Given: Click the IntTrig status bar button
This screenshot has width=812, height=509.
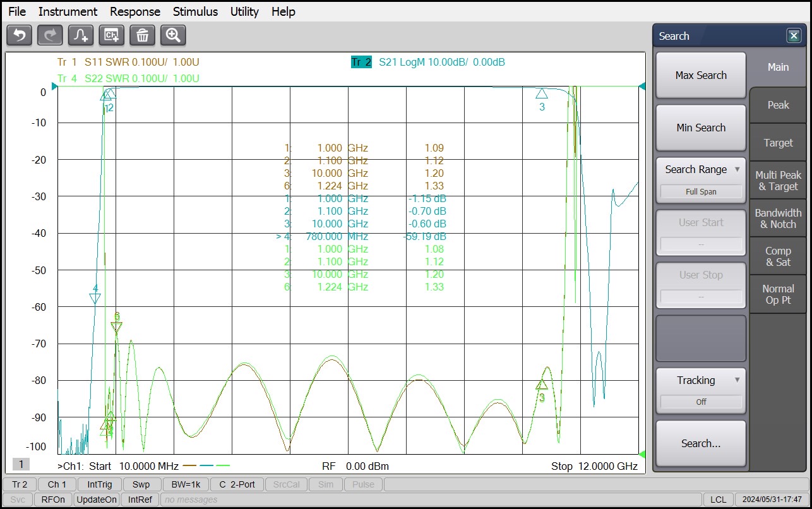Looking at the screenshot, I should pos(100,484).
